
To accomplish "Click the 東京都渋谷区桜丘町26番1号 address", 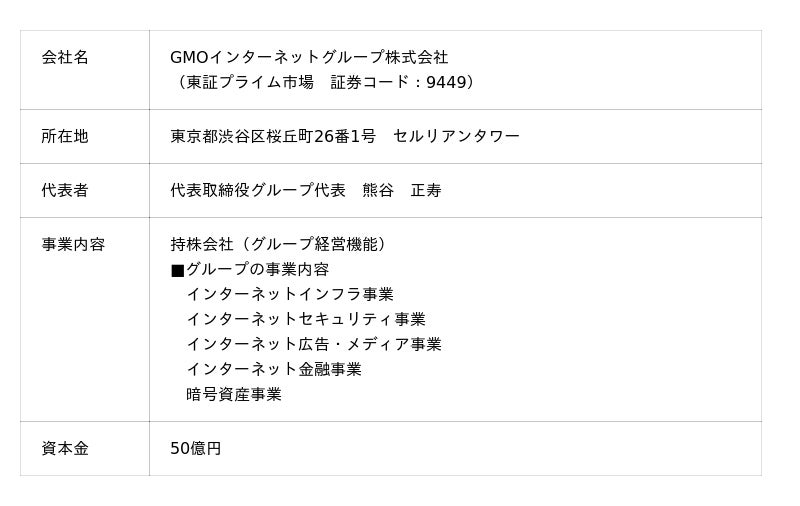I will pyautogui.click(x=273, y=136).
